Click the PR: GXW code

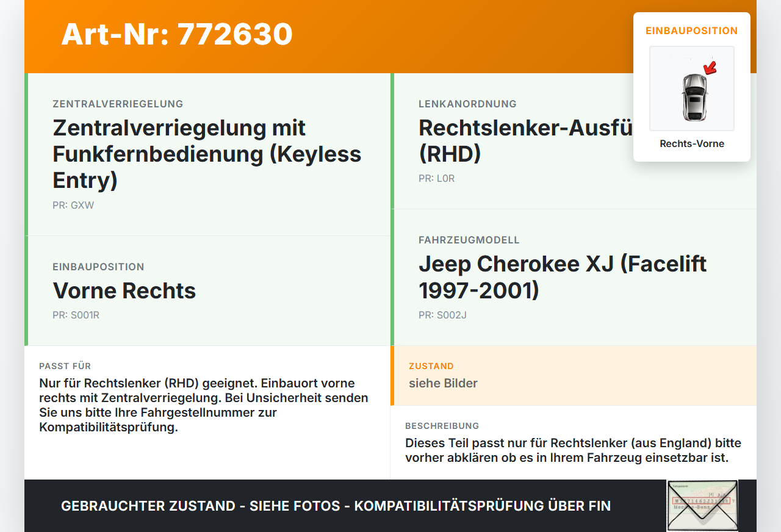[73, 206]
